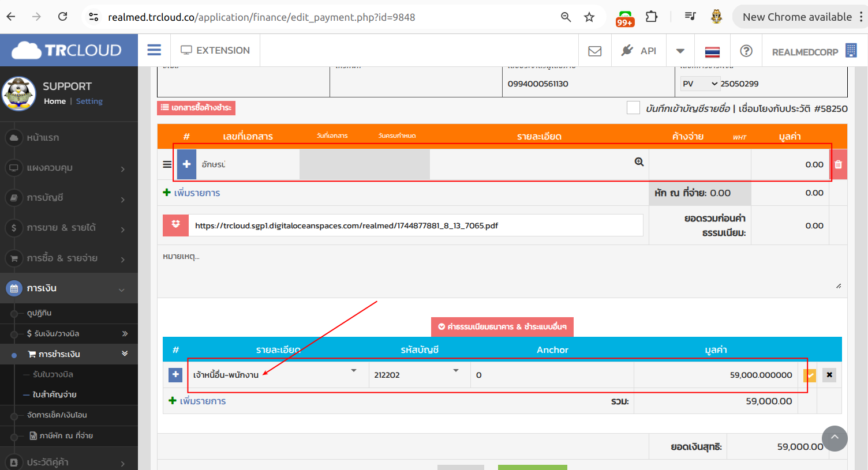
Task: Click the TRCLOUD logo
Action: 67,50
